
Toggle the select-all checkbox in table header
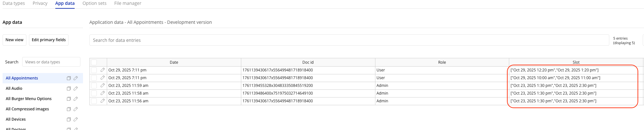point(94,62)
